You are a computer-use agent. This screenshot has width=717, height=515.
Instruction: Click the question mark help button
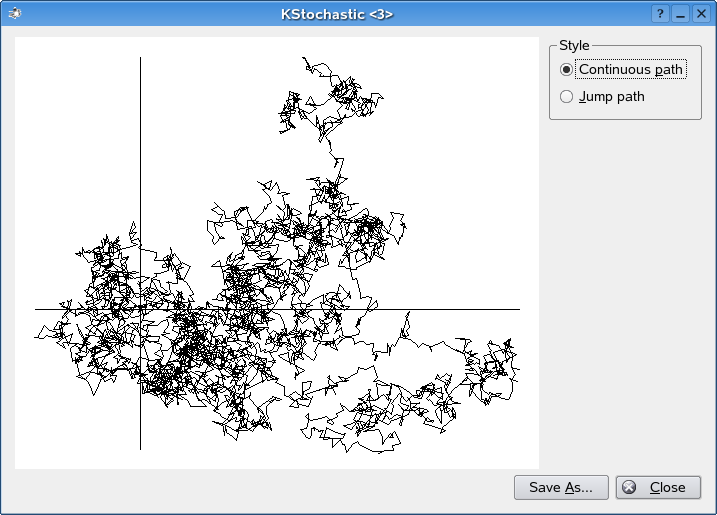point(660,13)
